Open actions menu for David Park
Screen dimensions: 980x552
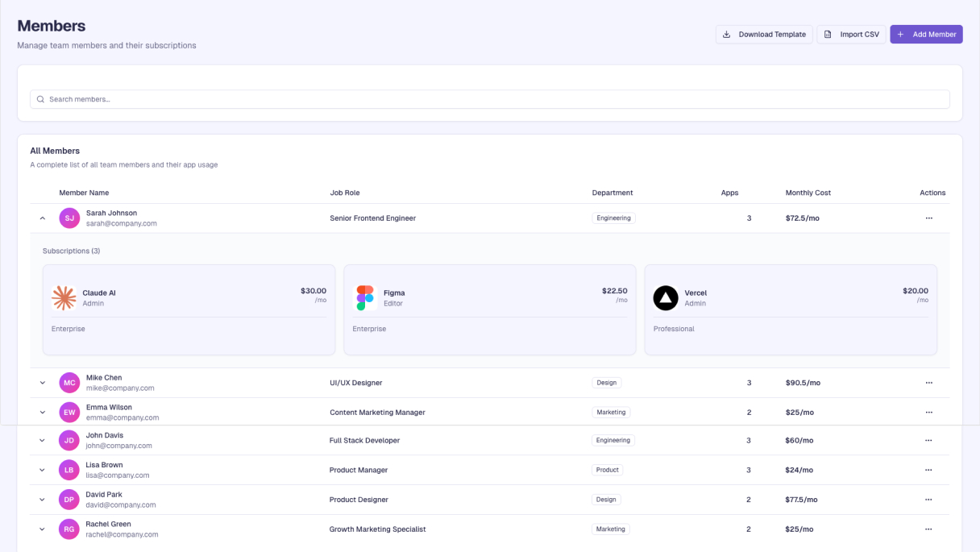(x=928, y=500)
